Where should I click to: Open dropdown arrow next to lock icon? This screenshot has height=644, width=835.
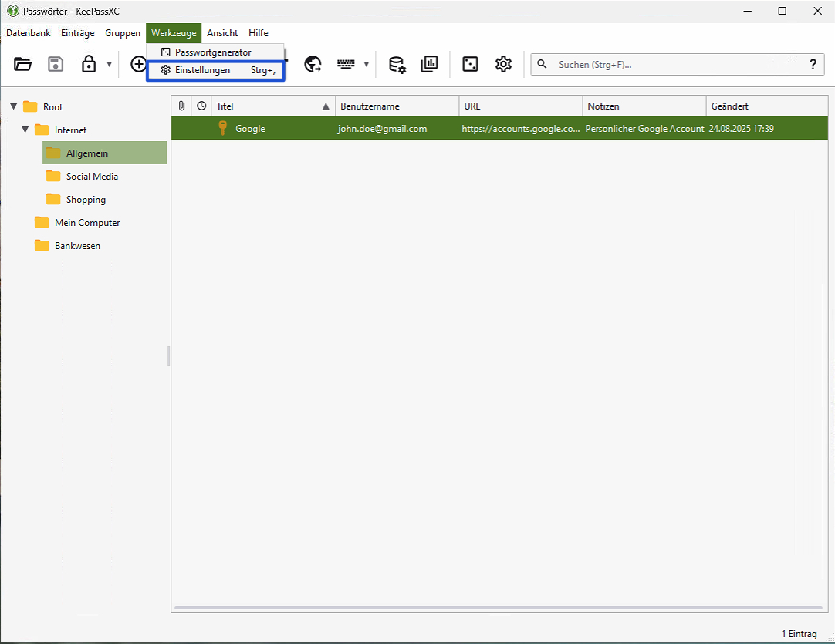tap(109, 65)
